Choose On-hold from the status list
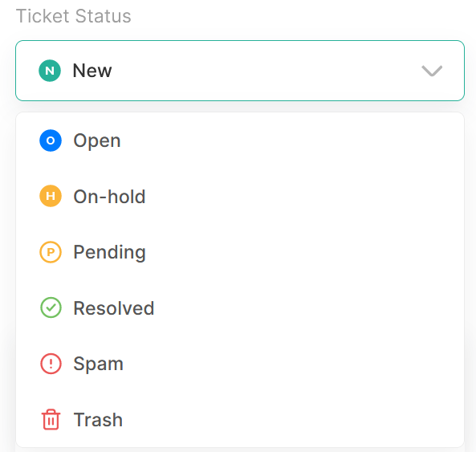 pyautogui.click(x=240, y=196)
